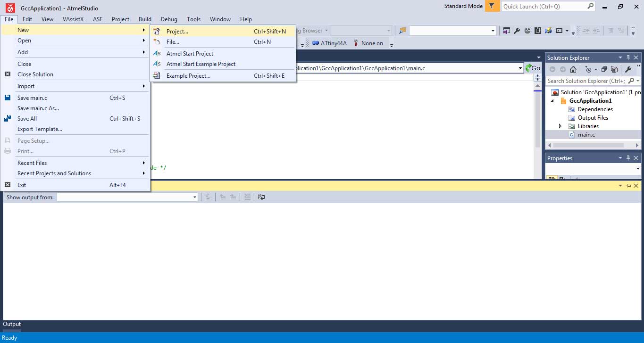
Task: Open the toolbar search combo box dropdown
Action: 493,31
